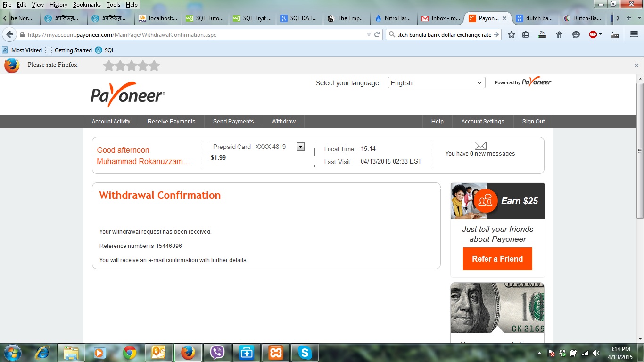Open the tab scroll-left arrow
The height and width of the screenshot is (362, 644).
pyautogui.click(x=5, y=18)
